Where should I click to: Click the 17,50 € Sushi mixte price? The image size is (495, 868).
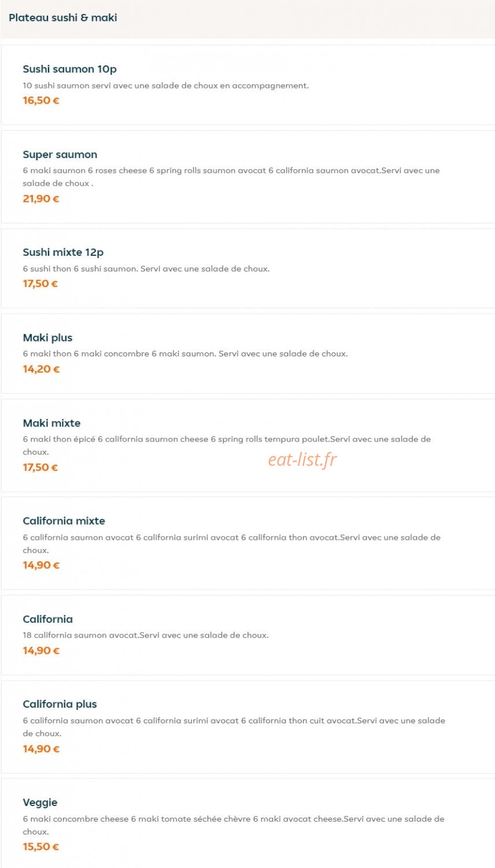[40, 284]
